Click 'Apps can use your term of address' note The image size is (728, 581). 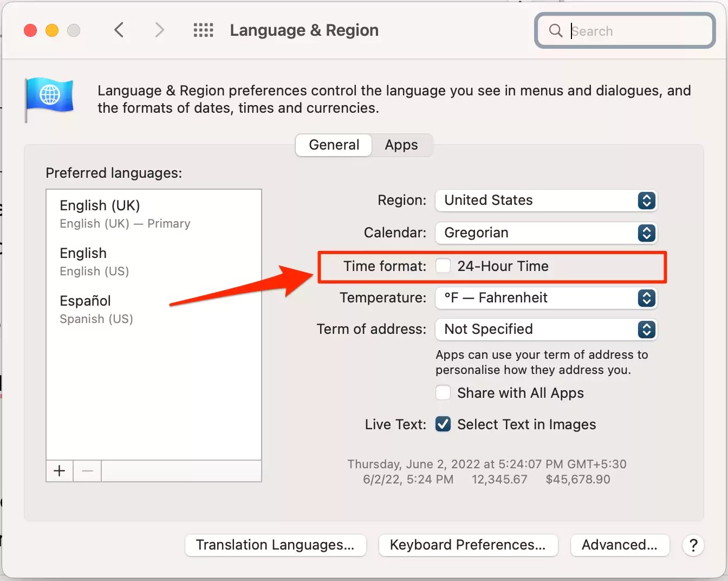click(542, 362)
